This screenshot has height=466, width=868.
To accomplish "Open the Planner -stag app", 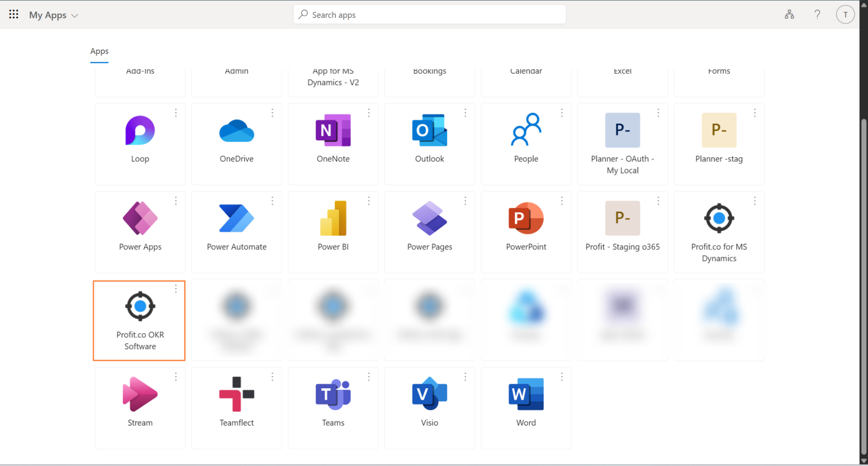I will tap(719, 144).
